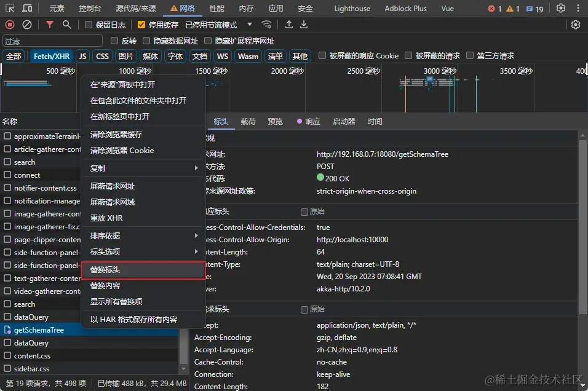Click the export HAR download icon
The height and width of the screenshot is (391, 588).
(x=303, y=25)
